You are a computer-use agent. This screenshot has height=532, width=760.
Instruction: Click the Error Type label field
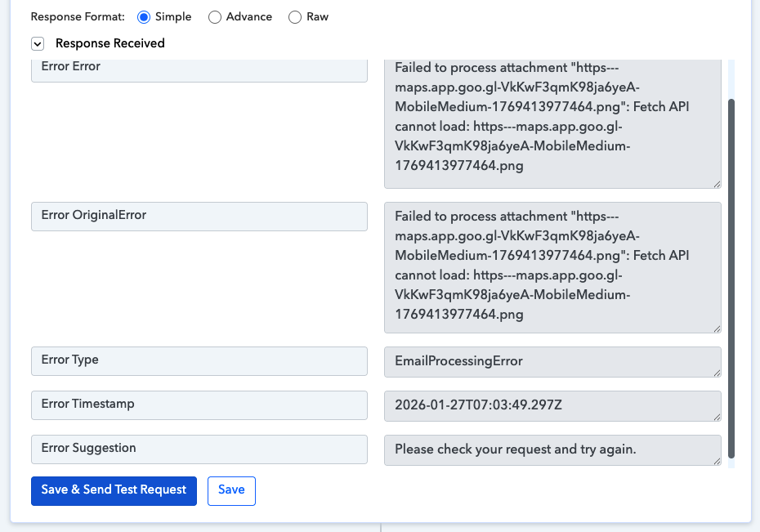click(x=199, y=360)
